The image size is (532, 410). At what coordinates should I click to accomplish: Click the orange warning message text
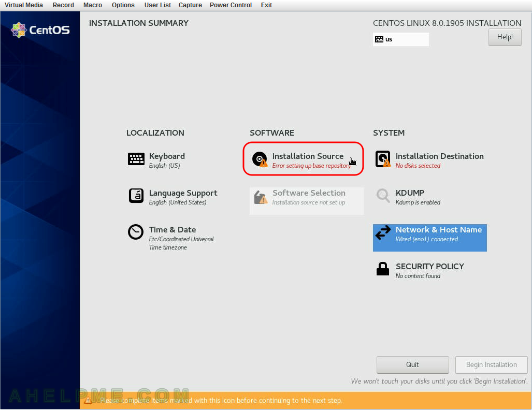coord(221,401)
